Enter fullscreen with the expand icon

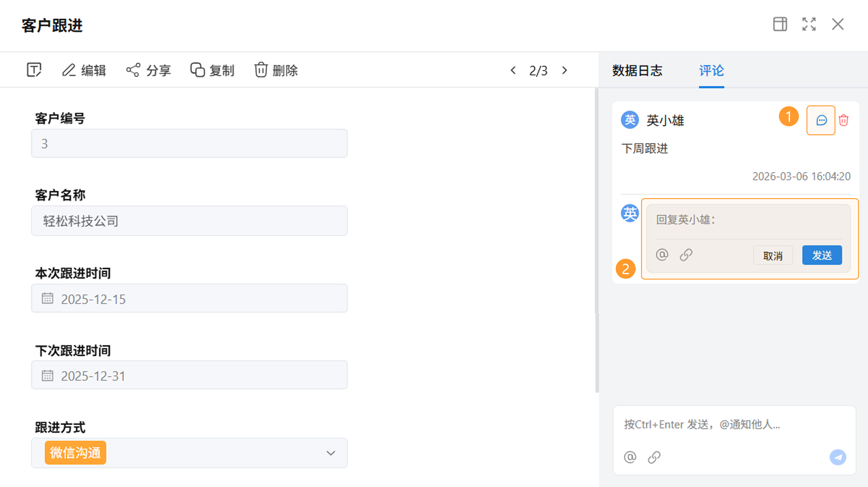(x=809, y=24)
